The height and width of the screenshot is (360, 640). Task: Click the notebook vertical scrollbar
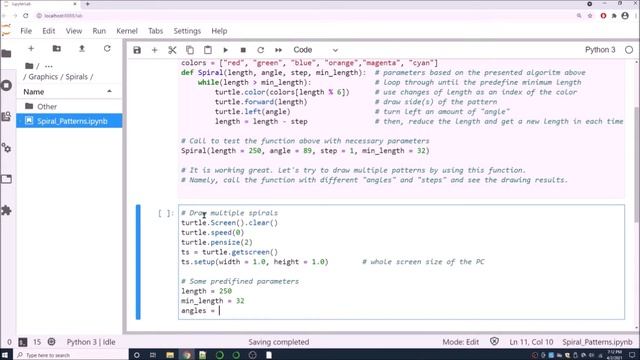637,163
